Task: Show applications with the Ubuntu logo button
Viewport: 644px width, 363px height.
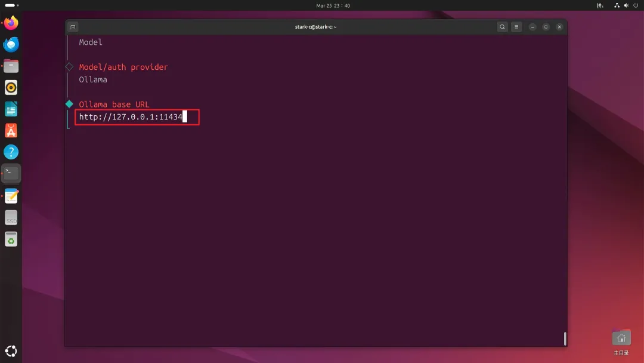Action: [x=11, y=351]
